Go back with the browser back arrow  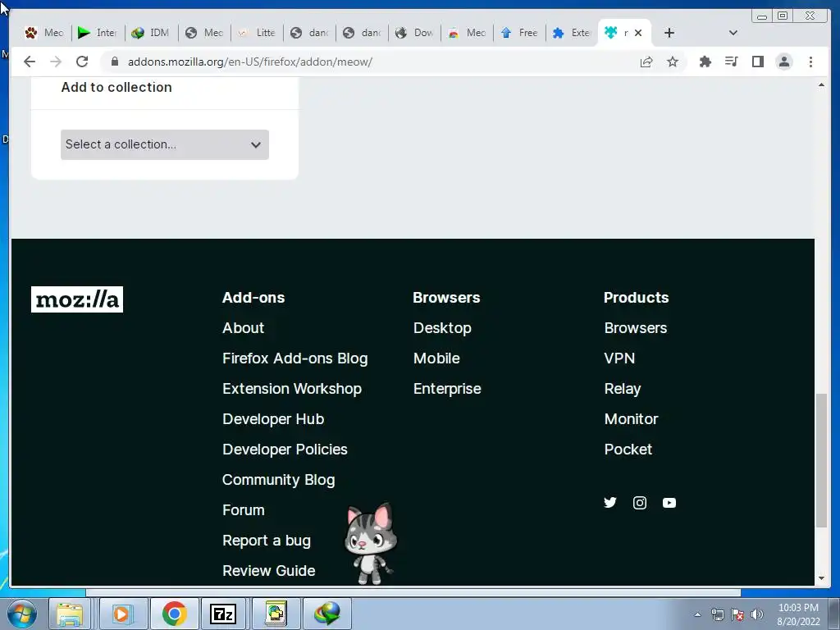click(x=30, y=62)
